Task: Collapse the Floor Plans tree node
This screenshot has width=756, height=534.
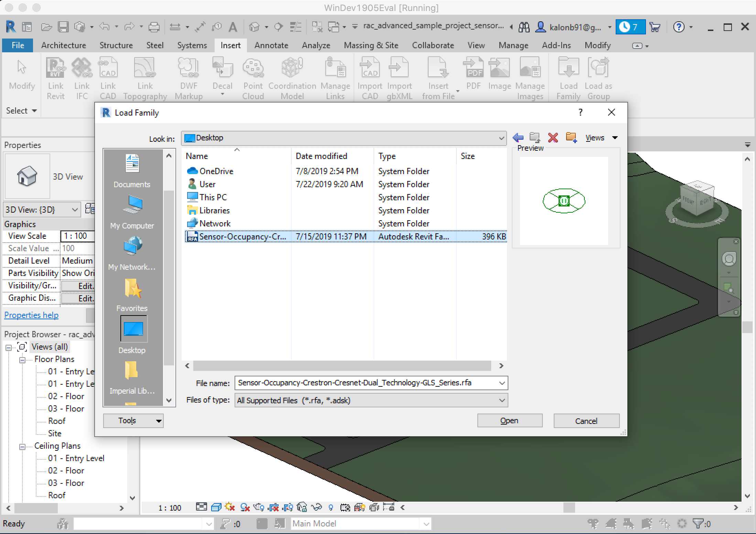Action: 22,360
